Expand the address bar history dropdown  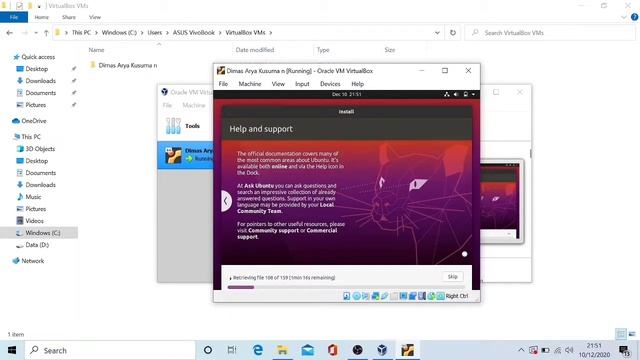(437, 33)
